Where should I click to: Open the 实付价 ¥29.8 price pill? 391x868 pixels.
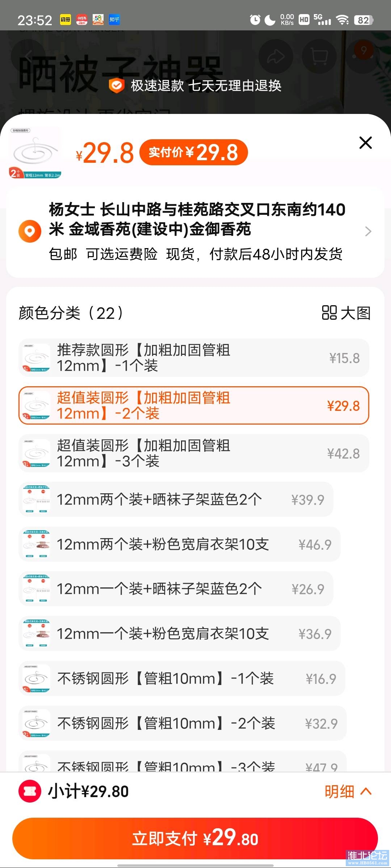194,152
